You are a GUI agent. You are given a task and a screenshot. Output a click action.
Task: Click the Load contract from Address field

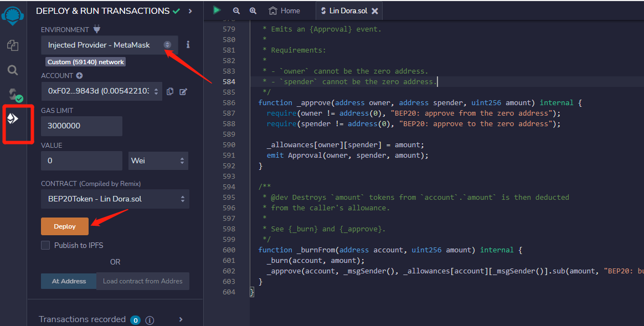[x=143, y=281]
